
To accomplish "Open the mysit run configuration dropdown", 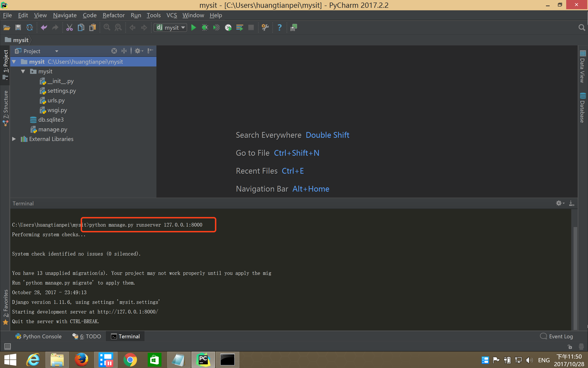I will [x=171, y=28].
